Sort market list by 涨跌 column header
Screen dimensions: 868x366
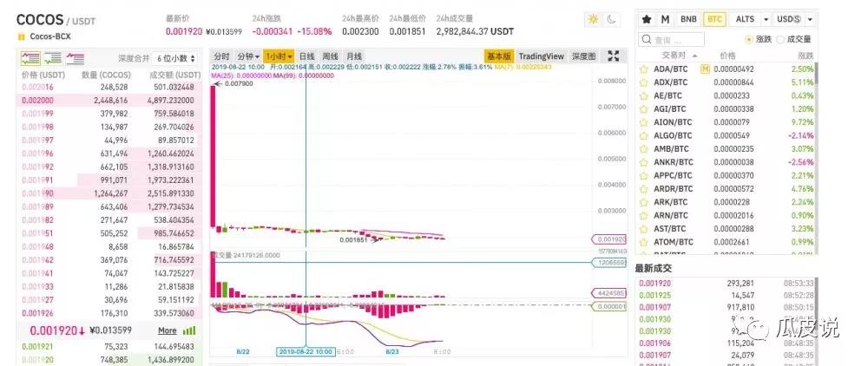click(806, 56)
